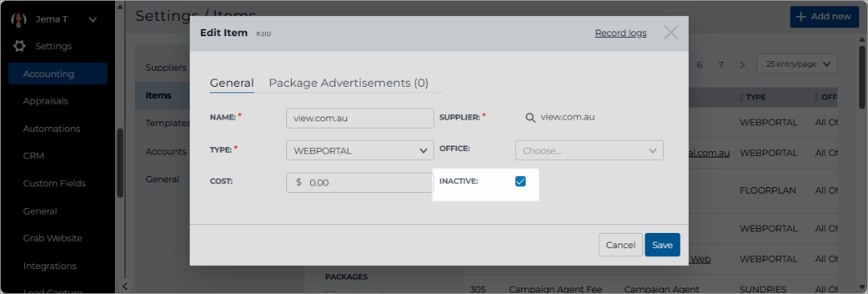Viewport: 868px width, 294px height.
Task: Open the Office Choose dropdown
Action: tap(589, 150)
